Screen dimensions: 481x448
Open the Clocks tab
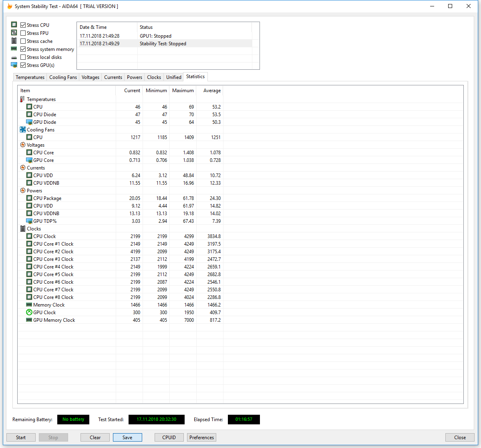point(154,77)
